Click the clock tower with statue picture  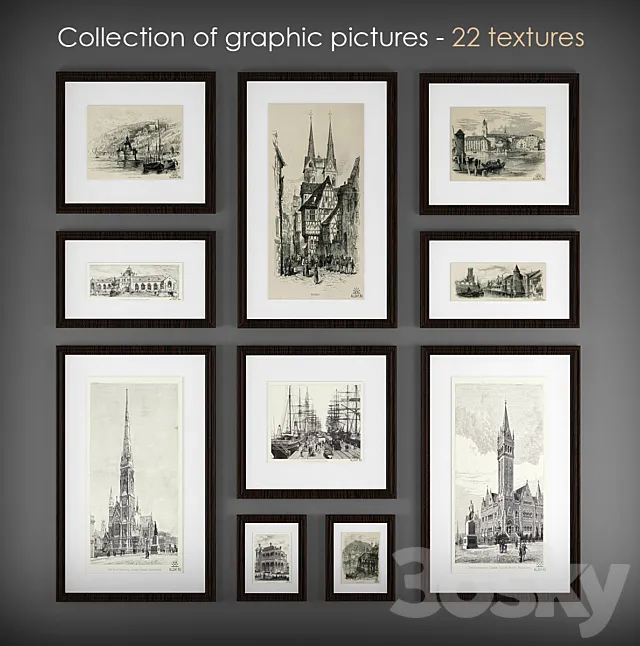pyautogui.click(x=500, y=473)
